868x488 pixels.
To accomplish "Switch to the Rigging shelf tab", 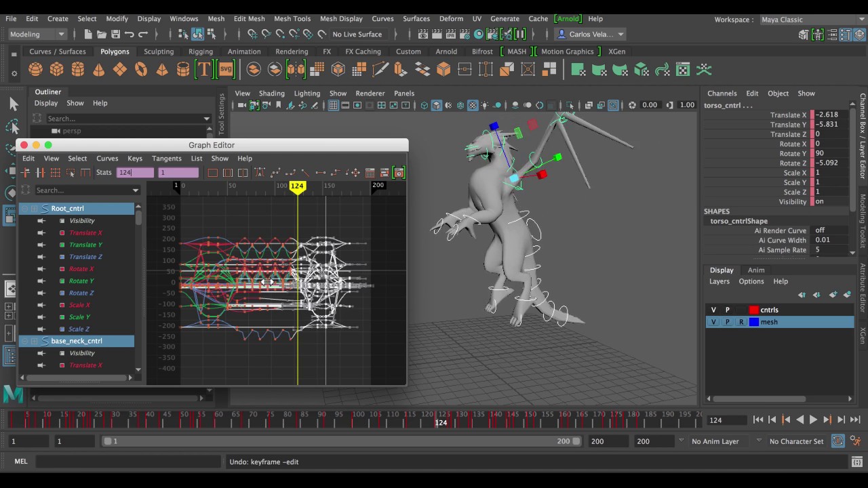I will (x=200, y=52).
